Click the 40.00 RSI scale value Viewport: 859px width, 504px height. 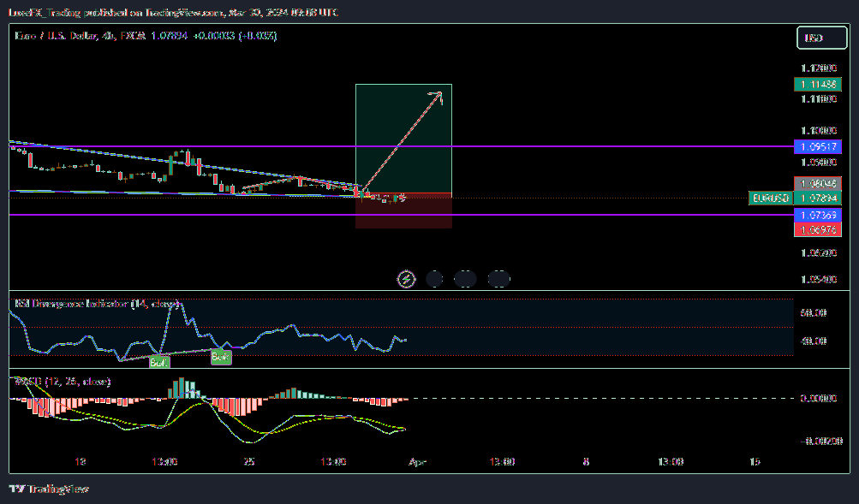tap(814, 341)
